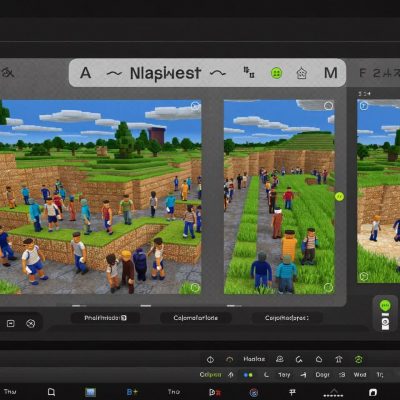Viewport: 400px width, 400px height.
Task: Click the green circle on the middle image's right edge
Action: 339,197
